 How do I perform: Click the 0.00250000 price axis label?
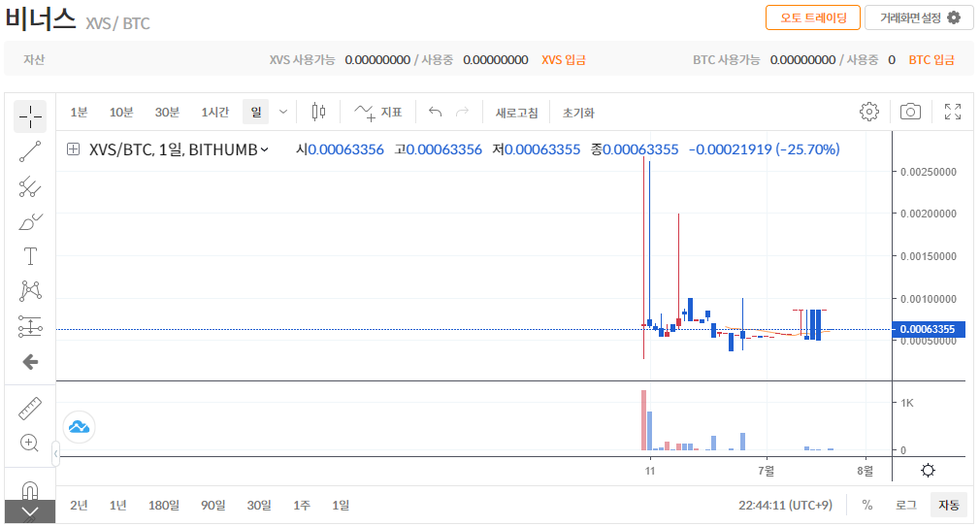click(929, 172)
